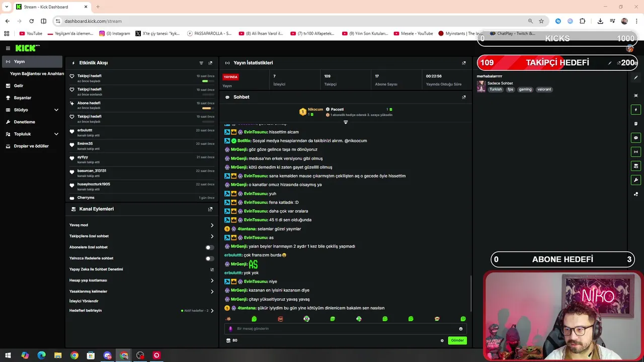
Task: Toggle the wrench tools widget icon in sidebar
Action: click(636, 180)
